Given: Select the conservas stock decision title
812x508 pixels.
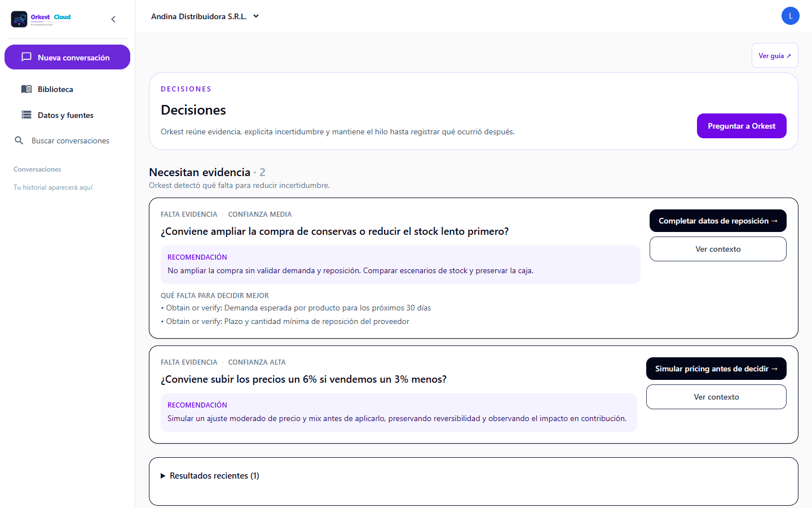Looking at the screenshot, I should pyautogui.click(x=335, y=231).
